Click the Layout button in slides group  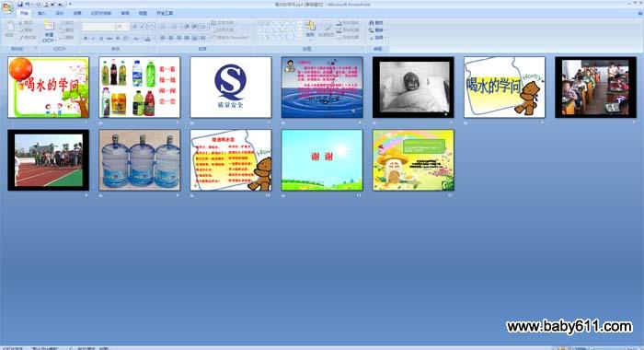66,23
